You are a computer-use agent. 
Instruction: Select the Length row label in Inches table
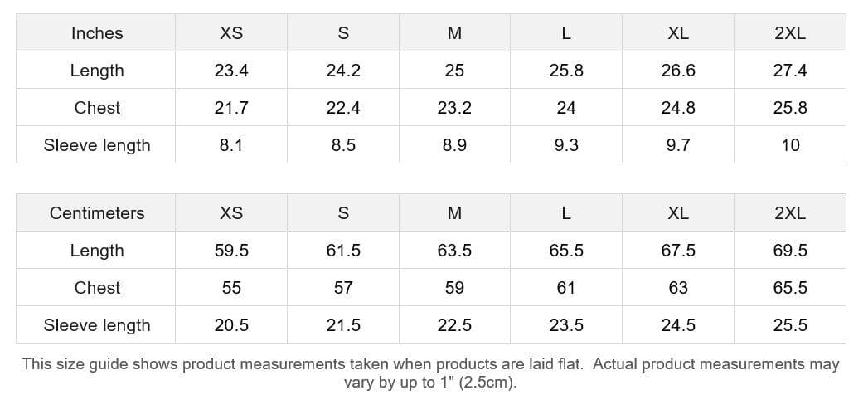(x=97, y=71)
